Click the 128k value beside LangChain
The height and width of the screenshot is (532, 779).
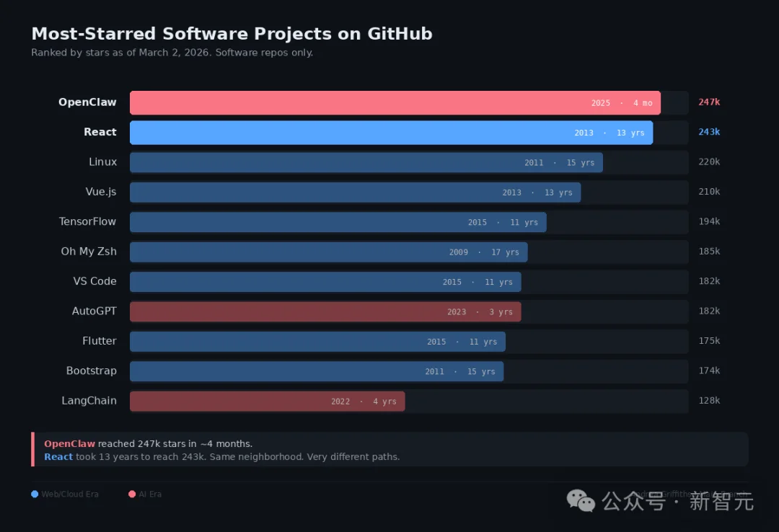(708, 401)
